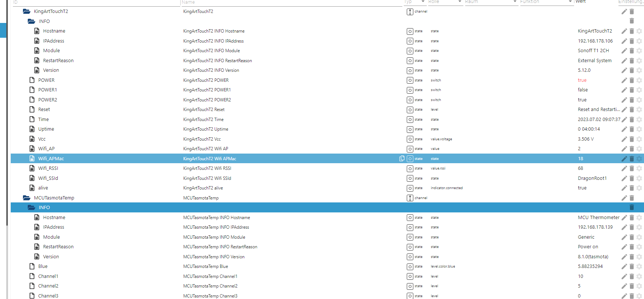Open settings gear for KingArtTouchT2 RestartReason
Screen dimensions: 644x299
tap(639, 61)
